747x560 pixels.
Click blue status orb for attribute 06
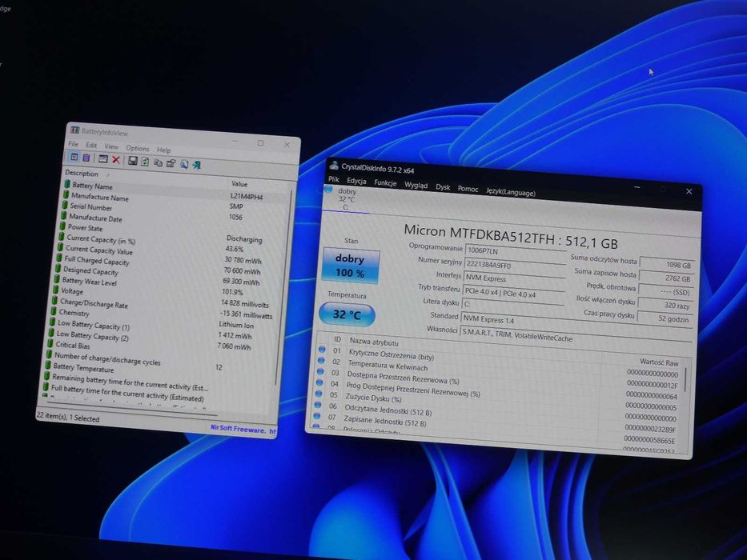click(x=318, y=405)
